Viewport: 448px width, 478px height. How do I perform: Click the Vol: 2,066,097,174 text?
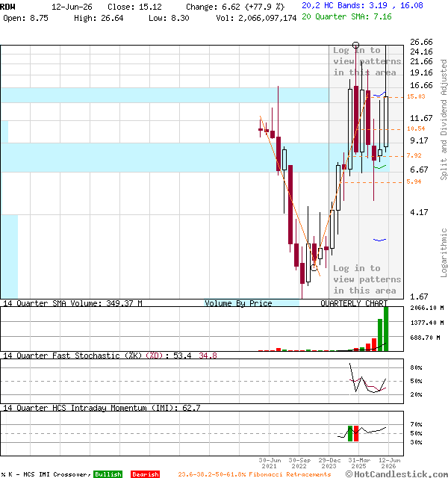tap(256, 18)
